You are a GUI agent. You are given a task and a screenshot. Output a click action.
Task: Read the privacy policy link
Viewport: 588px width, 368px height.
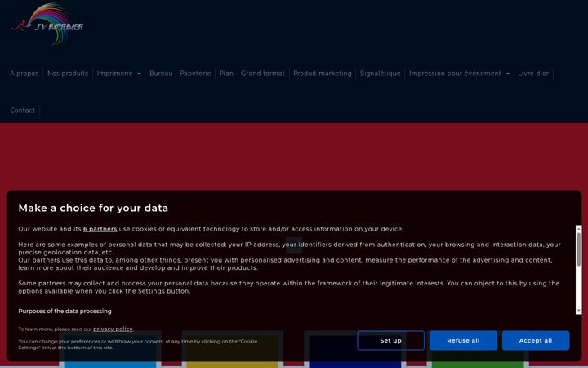click(113, 330)
